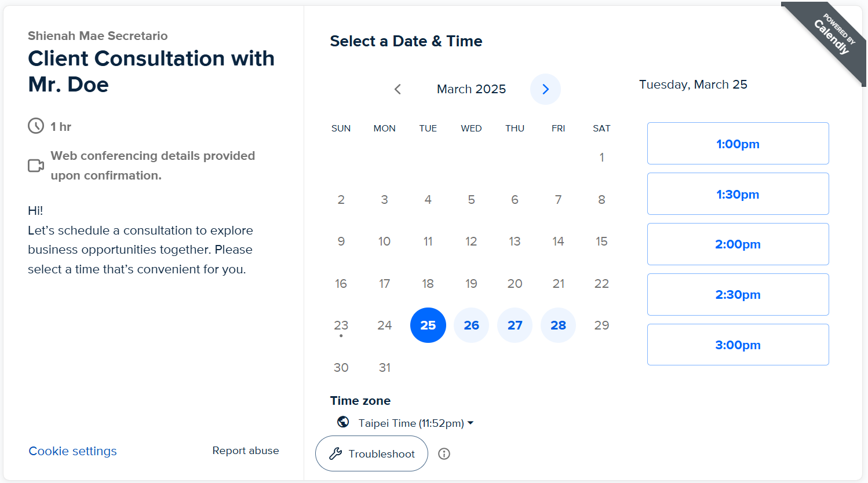
Task: Click the Report abuse link
Action: [x=246, y=451]
